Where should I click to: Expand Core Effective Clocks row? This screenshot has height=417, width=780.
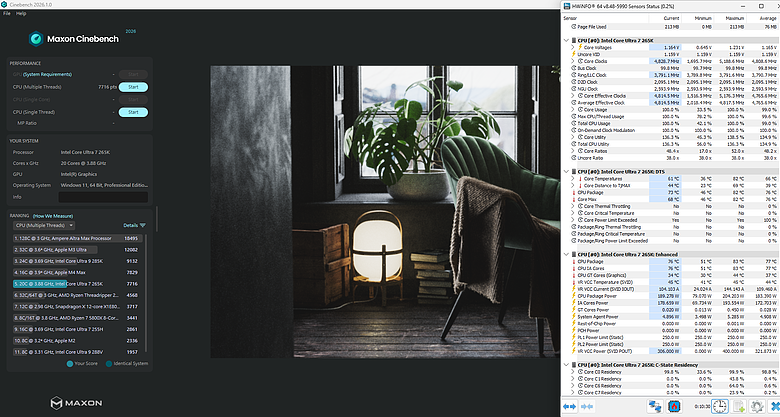573,96
